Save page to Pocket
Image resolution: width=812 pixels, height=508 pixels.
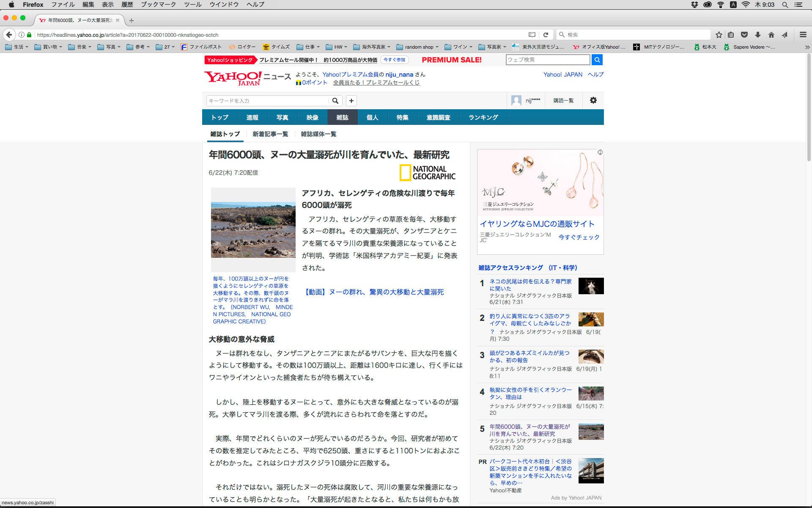click(744, 35)
